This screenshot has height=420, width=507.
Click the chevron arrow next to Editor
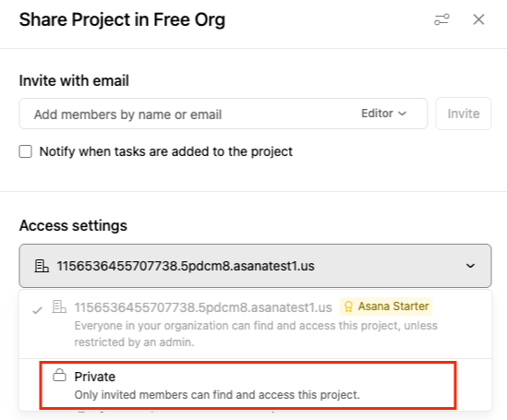402,114
